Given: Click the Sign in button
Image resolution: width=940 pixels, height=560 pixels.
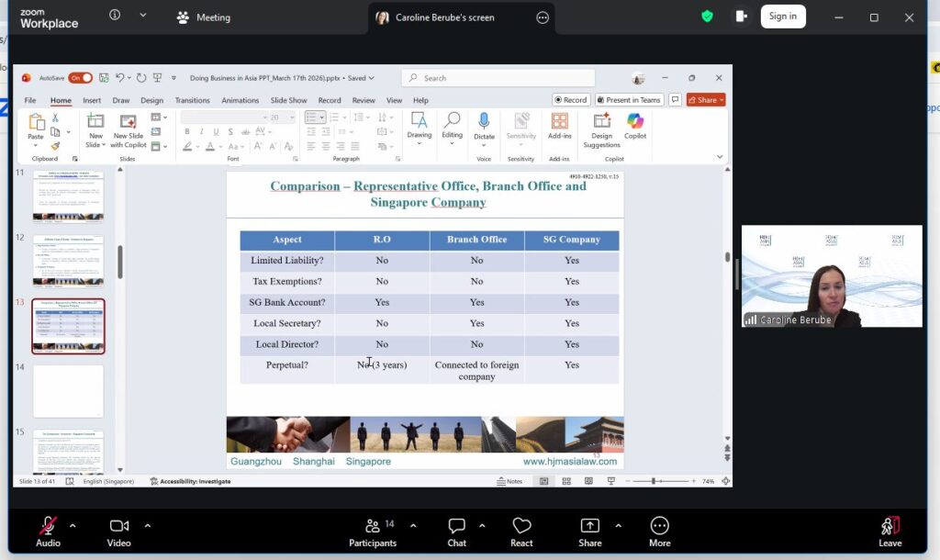Looking at the screenshot, I should pos(783,17).
